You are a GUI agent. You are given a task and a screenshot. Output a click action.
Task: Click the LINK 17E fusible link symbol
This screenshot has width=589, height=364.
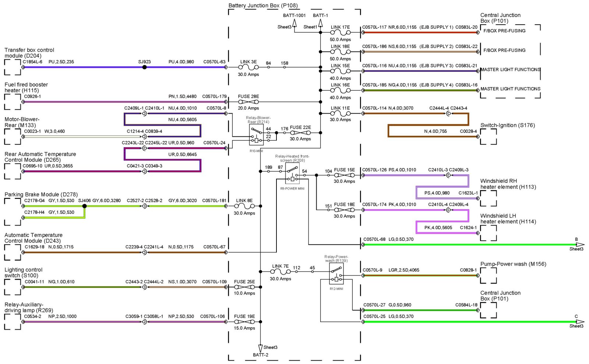coord(340,33)
